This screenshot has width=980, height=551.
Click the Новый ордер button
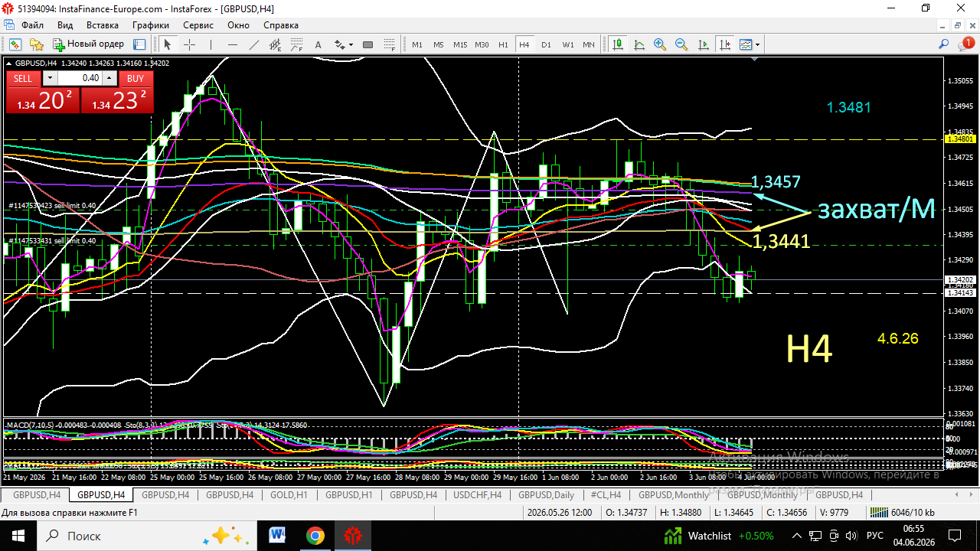[88, 44]
